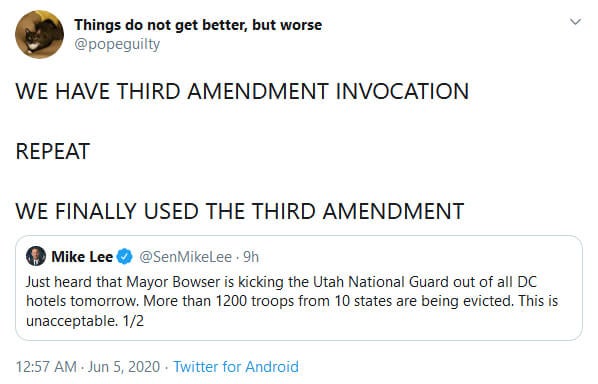Click Mike Lee's profile picture
The image size is (598, 384).
pyautogui.click(x=36, y=256)
